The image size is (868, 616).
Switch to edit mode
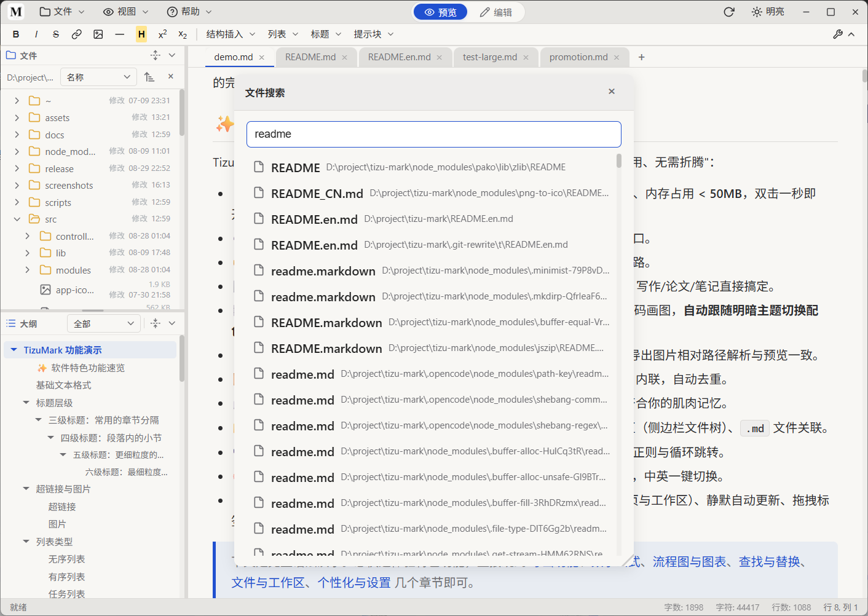[x=495, y=12]
